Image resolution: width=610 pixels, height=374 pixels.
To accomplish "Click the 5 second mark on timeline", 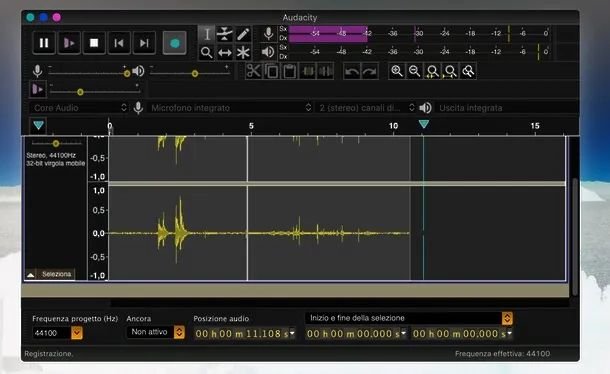I will (x=251, y=126).
